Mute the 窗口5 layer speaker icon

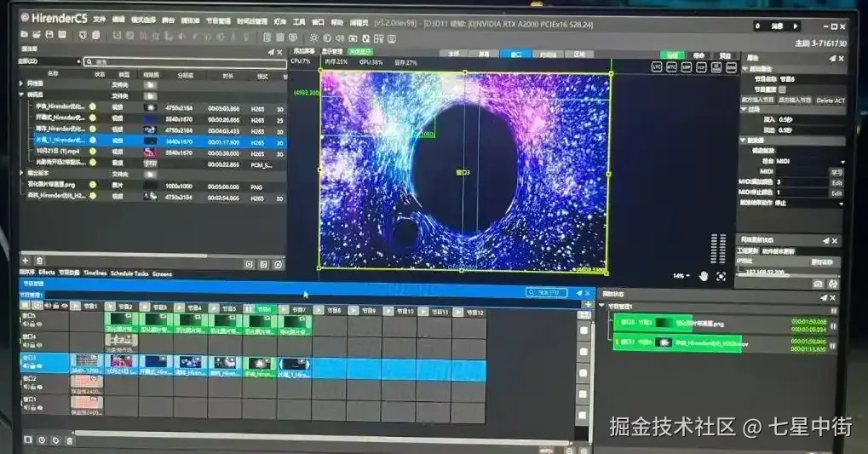(26, 324)
